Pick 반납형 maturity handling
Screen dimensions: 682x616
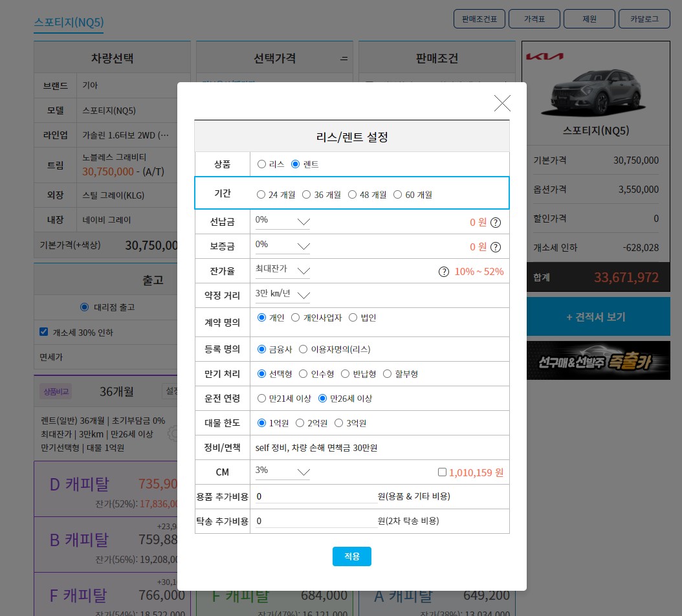click(345, 374)
